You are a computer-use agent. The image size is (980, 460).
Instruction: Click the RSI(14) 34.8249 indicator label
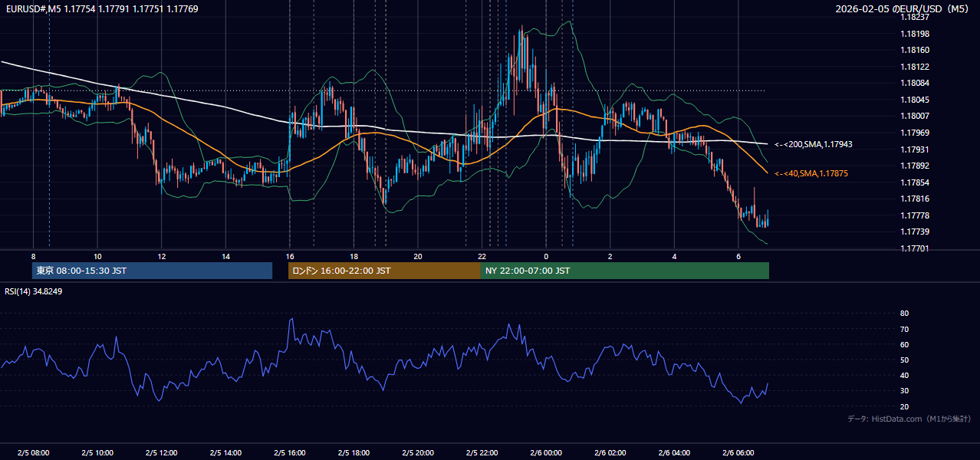tap(34, 291)
